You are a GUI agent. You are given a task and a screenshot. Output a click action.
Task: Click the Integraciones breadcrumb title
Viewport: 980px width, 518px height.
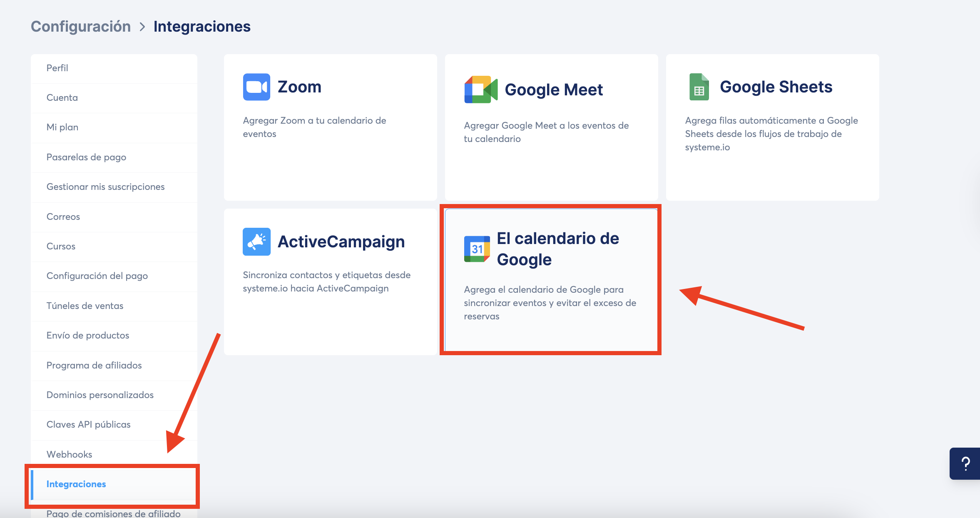(202, 26)
